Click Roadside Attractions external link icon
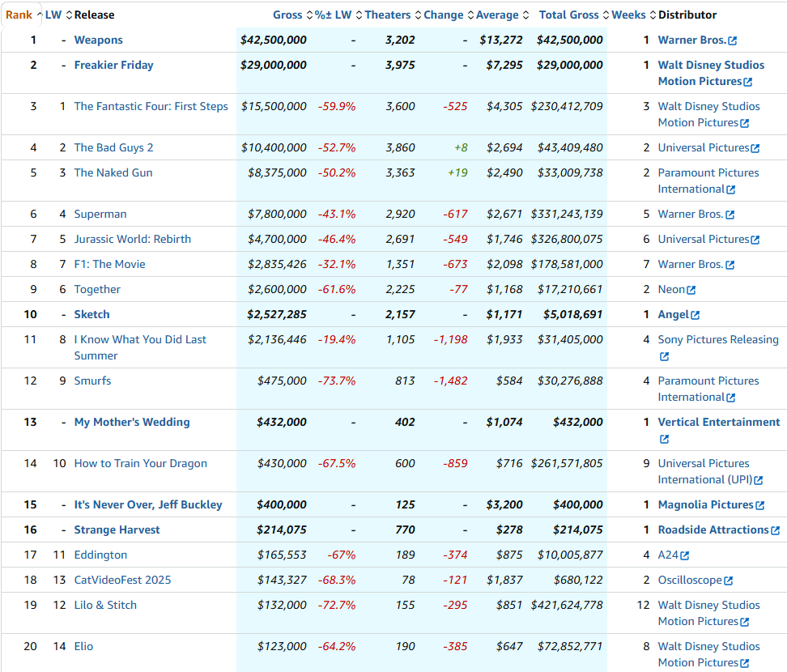This screenshot has width=787, height=672. tap(775, 530)
